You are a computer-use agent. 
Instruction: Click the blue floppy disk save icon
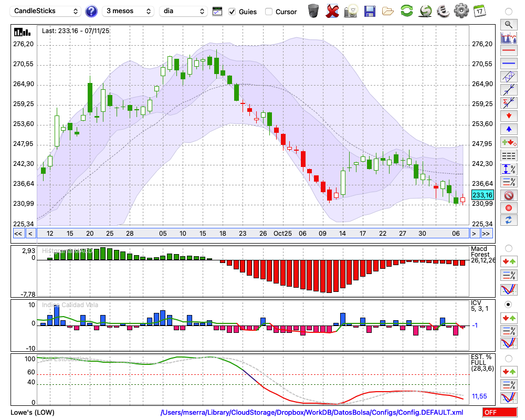click(370, 11)
